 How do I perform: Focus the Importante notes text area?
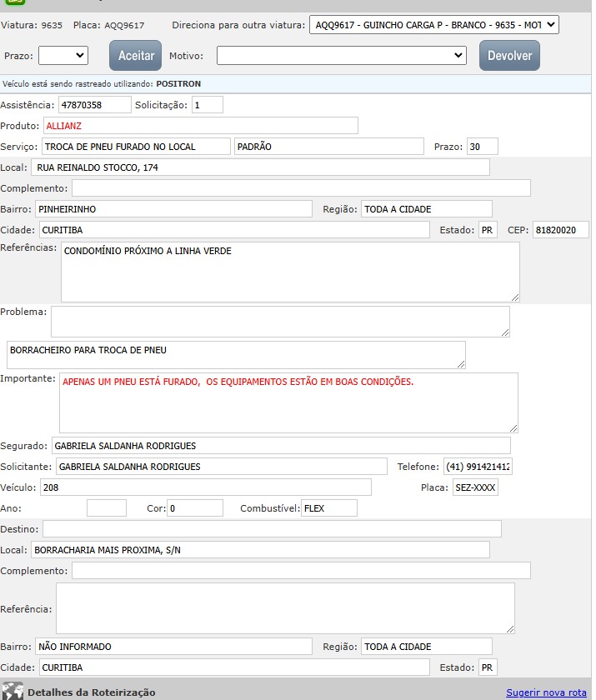(288, 402)
